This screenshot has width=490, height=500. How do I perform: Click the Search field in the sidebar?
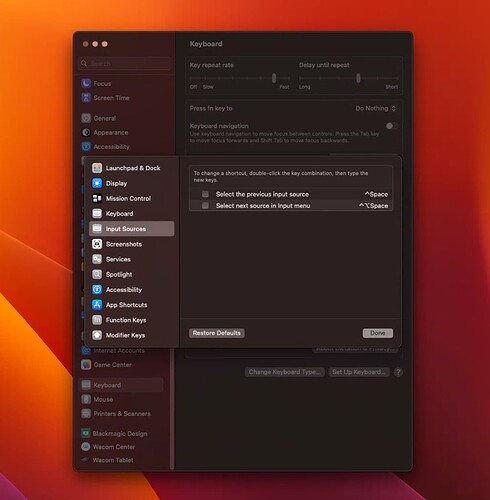[125, 63]
